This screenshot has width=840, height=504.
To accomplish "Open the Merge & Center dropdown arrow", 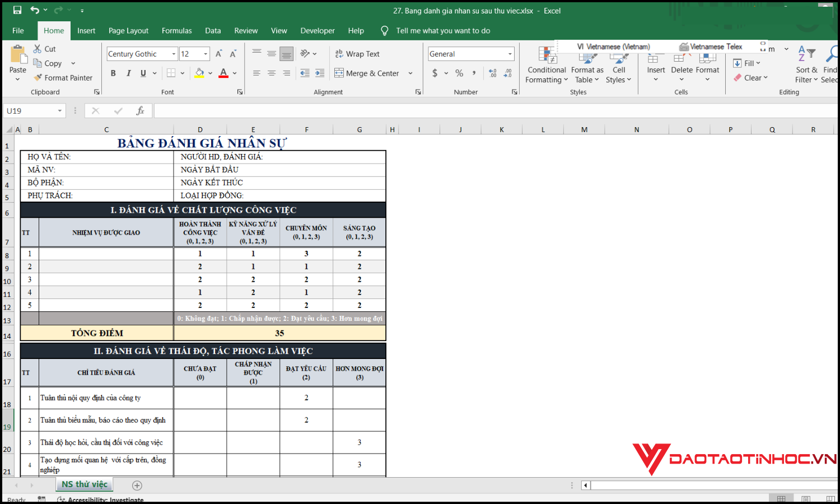I will coord(410,73).
